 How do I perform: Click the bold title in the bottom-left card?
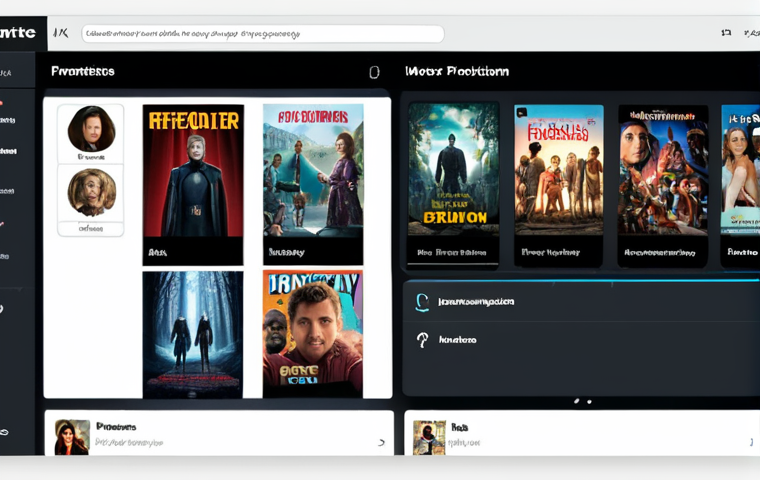(116, 427)
